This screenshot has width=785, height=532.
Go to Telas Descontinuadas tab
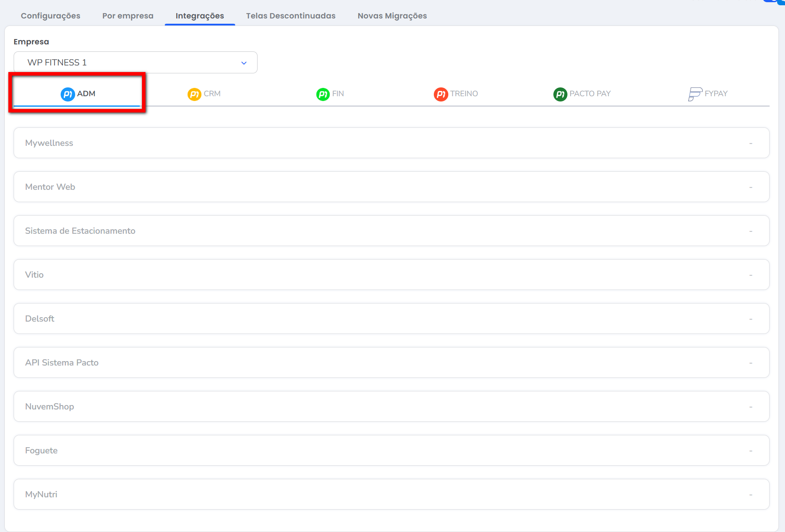tap(291, 16)
